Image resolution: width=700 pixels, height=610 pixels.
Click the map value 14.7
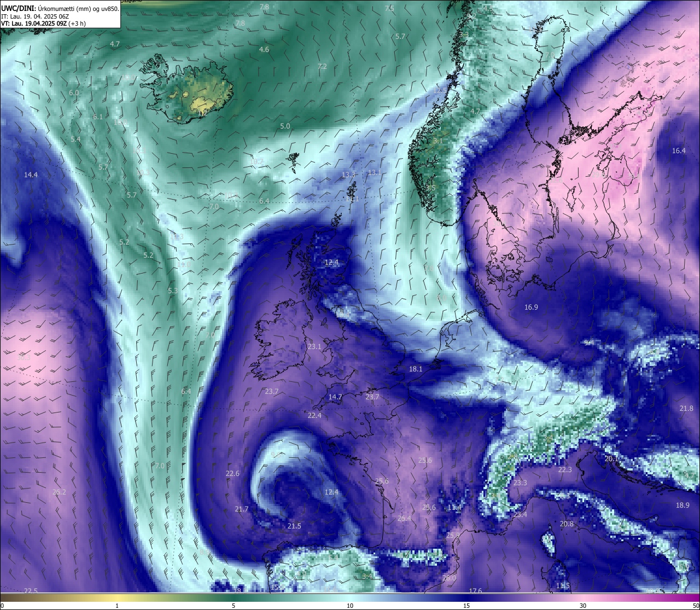pos(335,397)
